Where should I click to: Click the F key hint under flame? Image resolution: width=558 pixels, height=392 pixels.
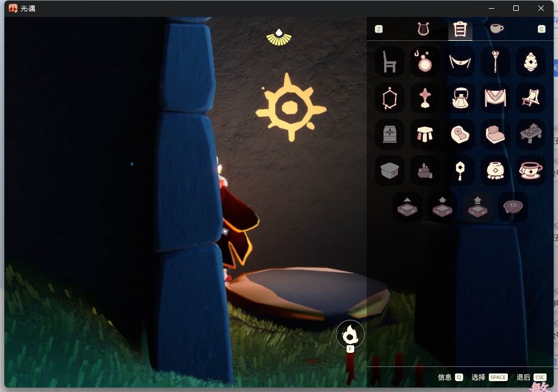350,350
